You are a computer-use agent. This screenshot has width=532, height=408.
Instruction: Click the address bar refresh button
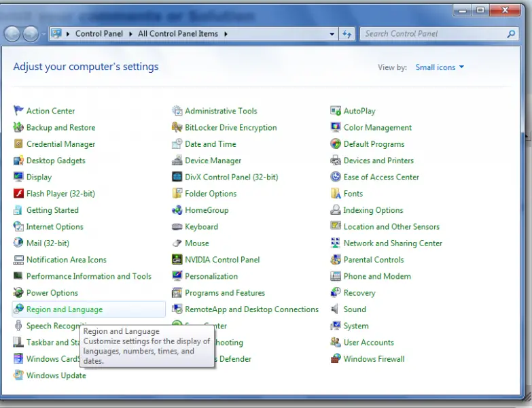point(347,34)
